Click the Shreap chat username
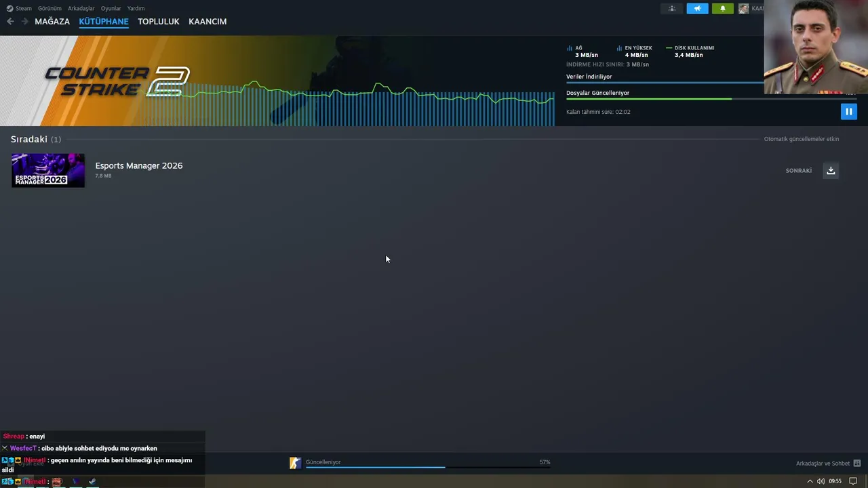Screen dimensions: 868x488 click(x=14, y=436)
